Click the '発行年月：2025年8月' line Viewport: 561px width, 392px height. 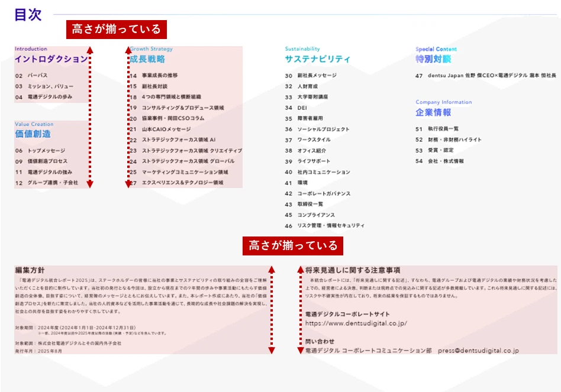pos(38,351)
